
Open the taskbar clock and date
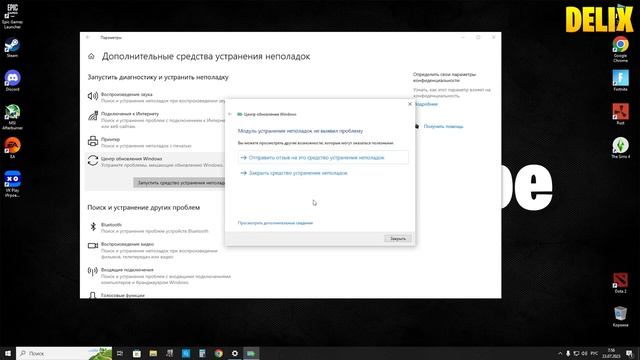click(x=611, y=353)
